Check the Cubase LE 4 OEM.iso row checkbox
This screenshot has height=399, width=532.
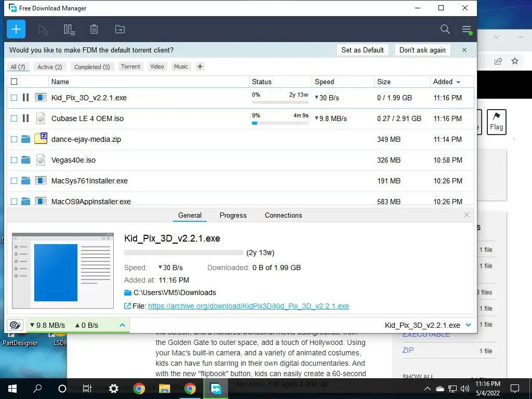(14, 118)
